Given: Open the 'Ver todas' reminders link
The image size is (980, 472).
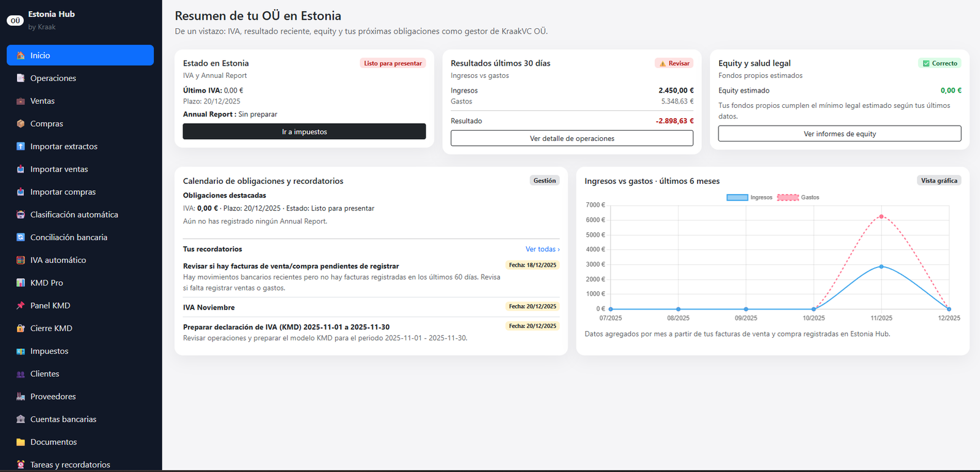Looking at the screenshot, I should tap(542, 249).
